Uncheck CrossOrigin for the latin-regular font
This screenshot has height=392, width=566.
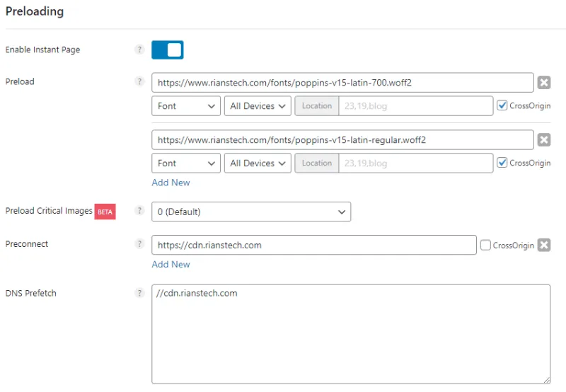pos(502,163)
